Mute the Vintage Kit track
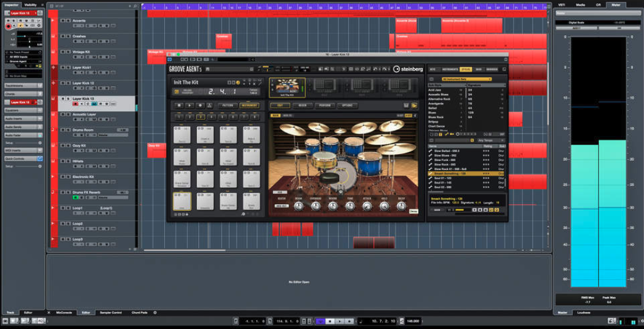Viewport: 644px width, 329px height. pyautogui.click(x=63, y=52)
